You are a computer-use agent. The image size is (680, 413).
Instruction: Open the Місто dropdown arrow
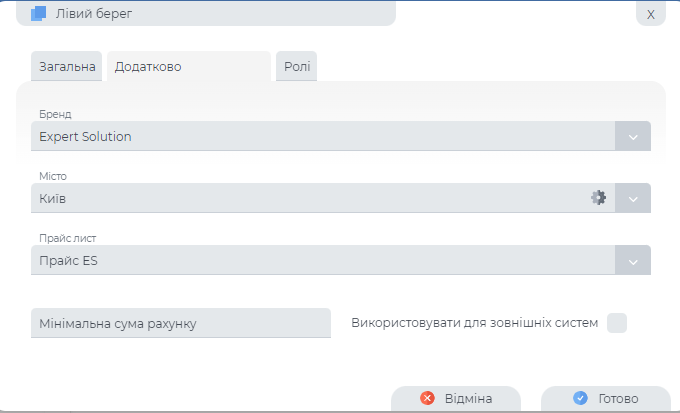pyautogui.click(x=633, y=199)
